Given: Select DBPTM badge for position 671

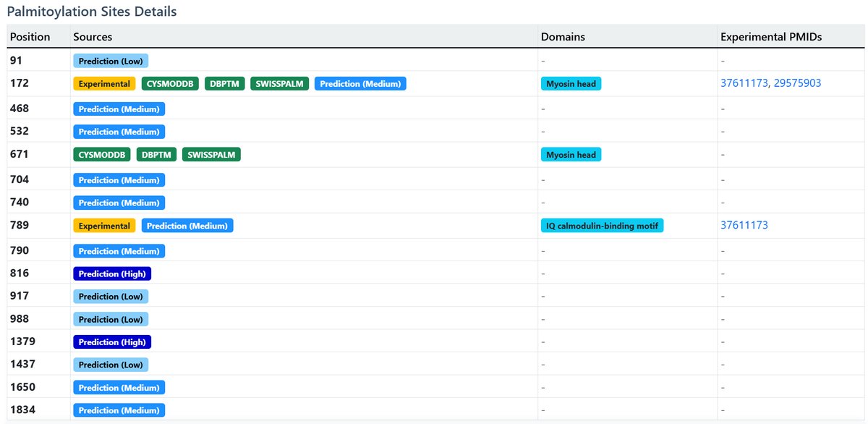Looking at the screenshot, I should (156, 155).
